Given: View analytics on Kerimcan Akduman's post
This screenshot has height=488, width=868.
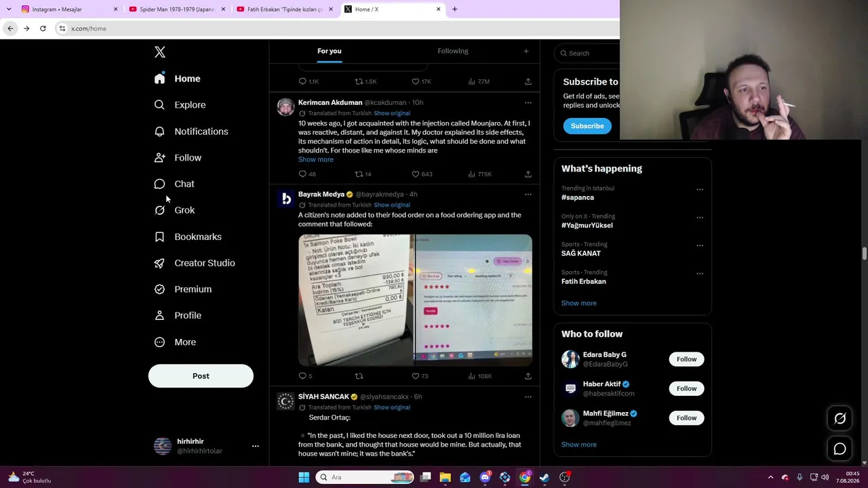Looking at the screenshot, I should pos(479,174).
